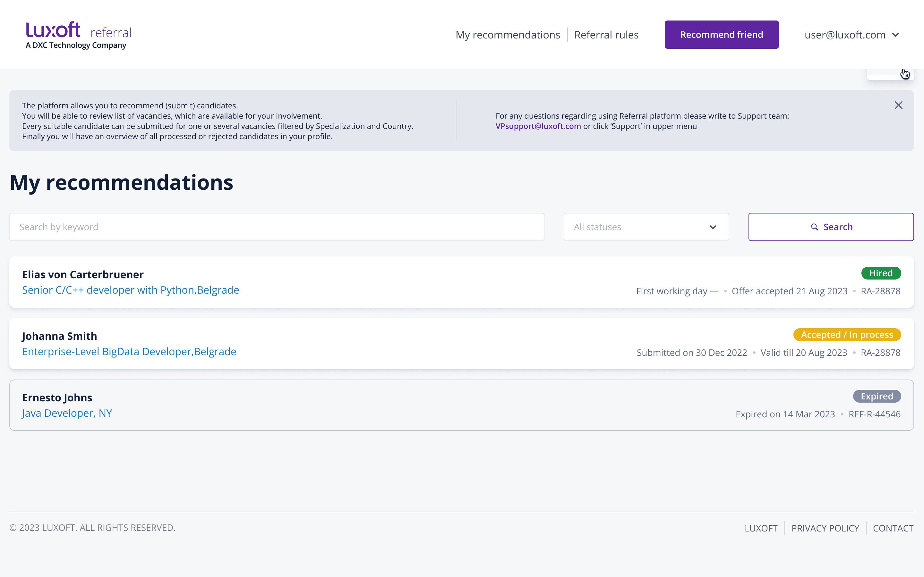Click the Search button

830,227
